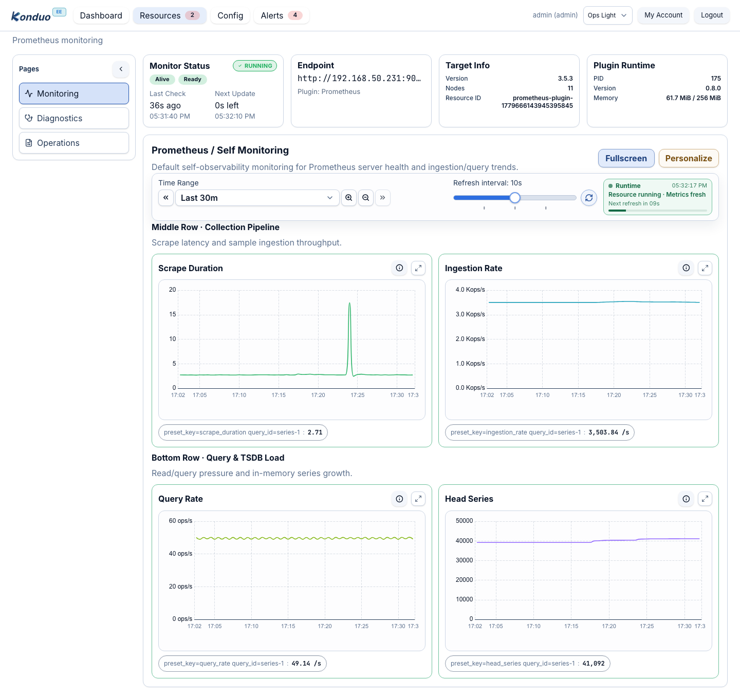Click the zoom in time range icon
This screenshot has height=700, width=740.
tap(349, 198)
